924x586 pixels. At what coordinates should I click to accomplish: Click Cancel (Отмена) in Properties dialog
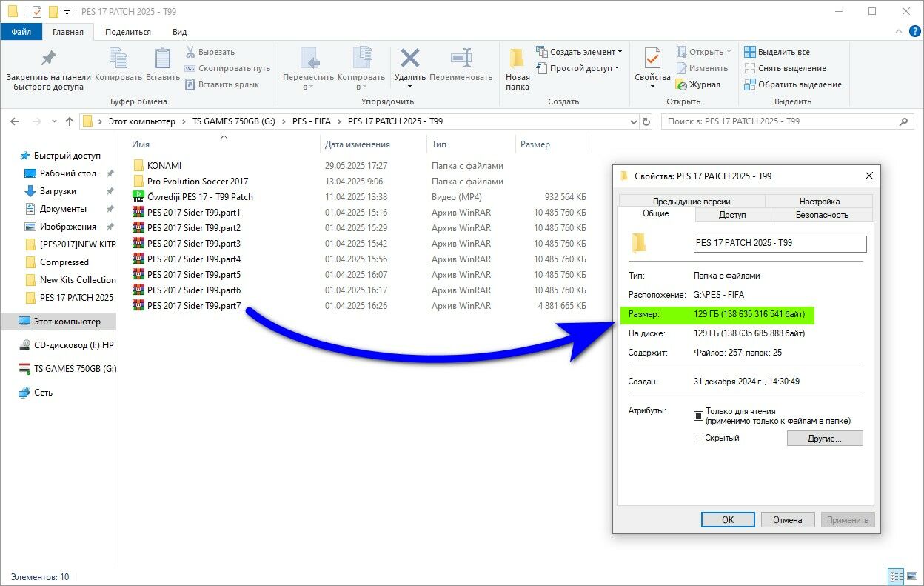click(x=788, y=520)
